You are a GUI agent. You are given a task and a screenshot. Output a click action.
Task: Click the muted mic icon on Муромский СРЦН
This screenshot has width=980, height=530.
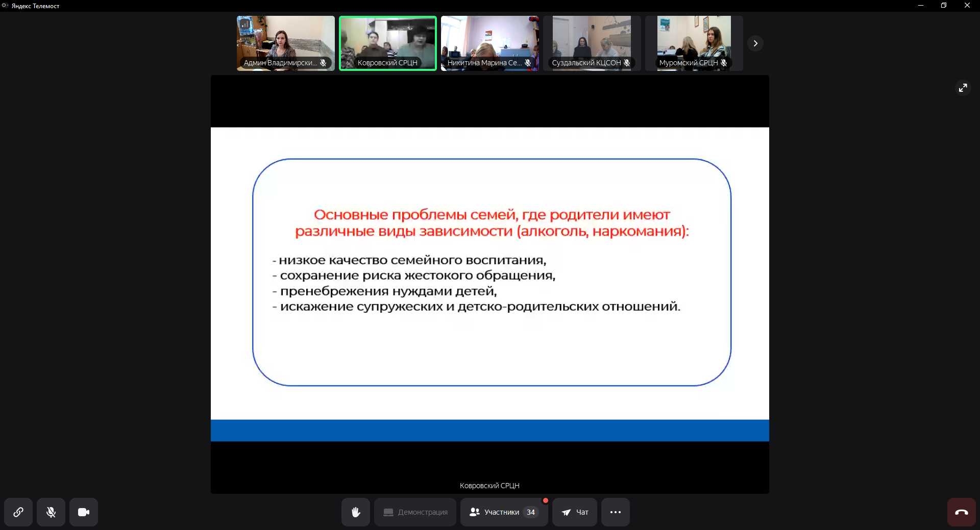click(724, 63)
